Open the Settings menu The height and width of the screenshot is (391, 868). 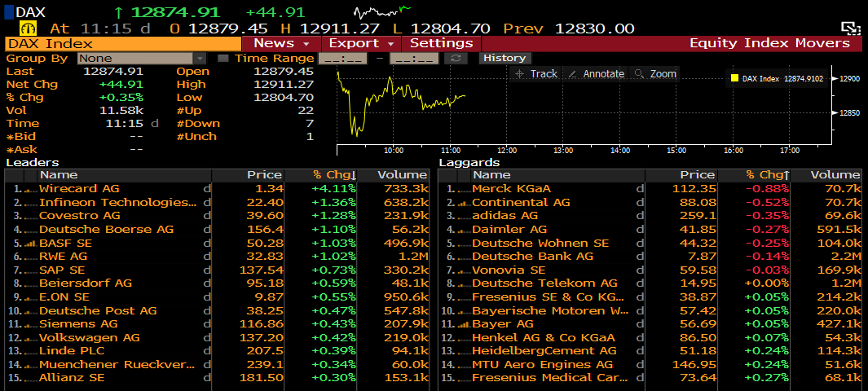(x=441, y=43)
